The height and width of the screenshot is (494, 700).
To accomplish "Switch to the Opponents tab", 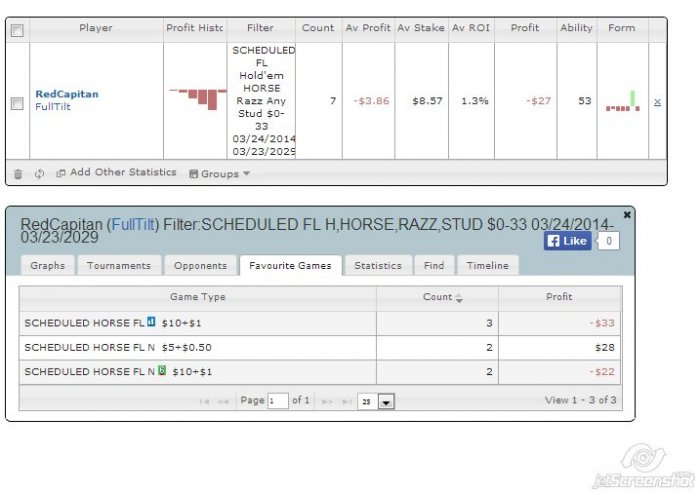I will pos(200,266).
